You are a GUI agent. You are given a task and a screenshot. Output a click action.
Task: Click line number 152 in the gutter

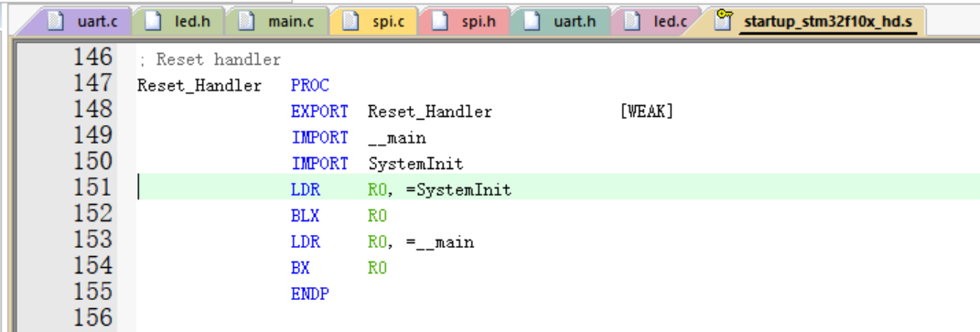92,213
